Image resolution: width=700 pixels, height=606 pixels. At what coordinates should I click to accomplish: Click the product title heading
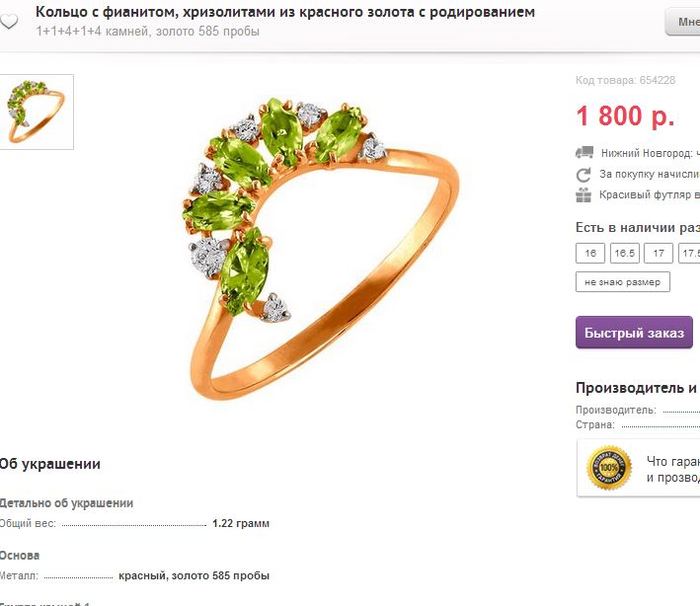pos(284,12)
